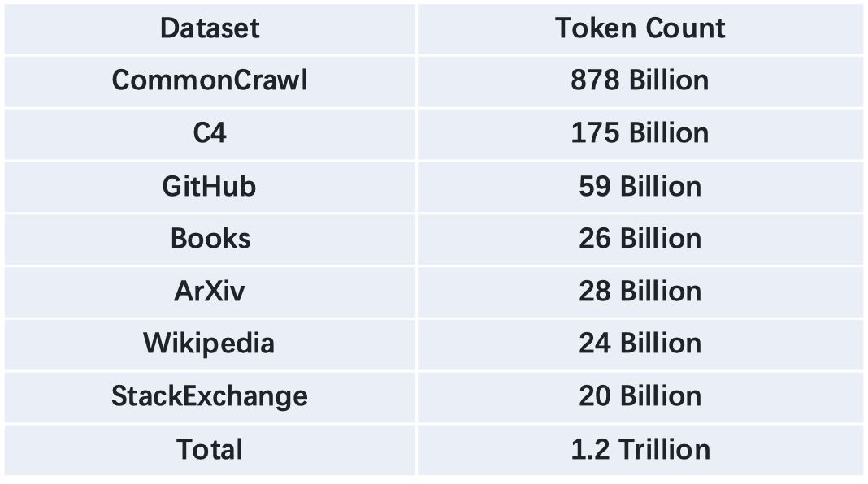The height and width of the screenshot is (484, 868).
Task: Click the GitHub row name
Action: click(x=209, y=187)
